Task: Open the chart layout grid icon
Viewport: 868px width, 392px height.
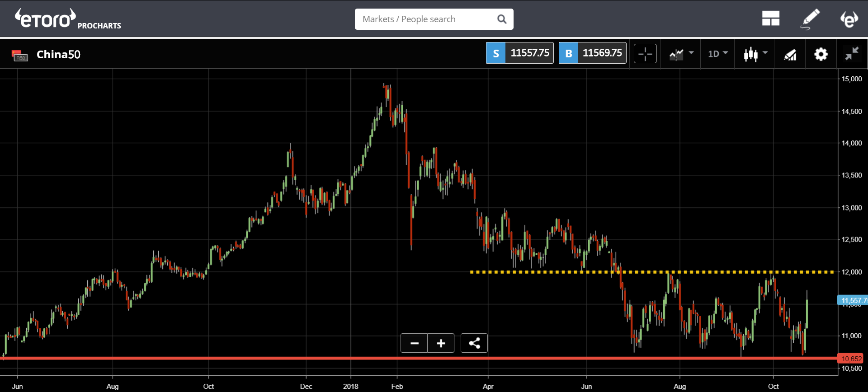Action: click(771, 19)
